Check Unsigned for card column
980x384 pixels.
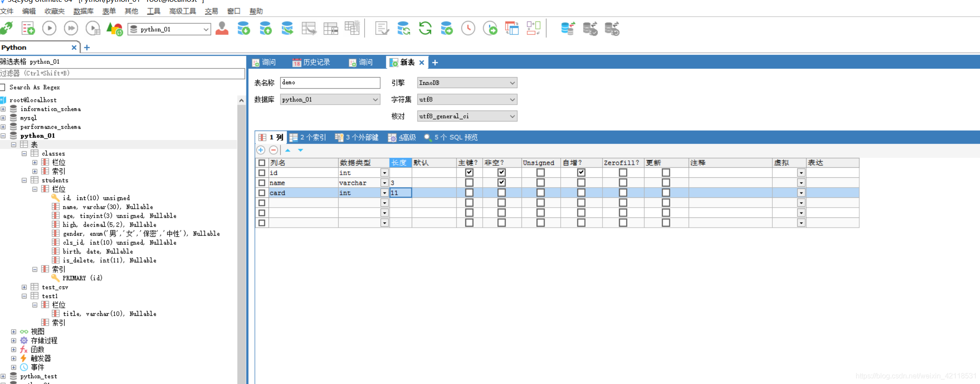[541, 192]
